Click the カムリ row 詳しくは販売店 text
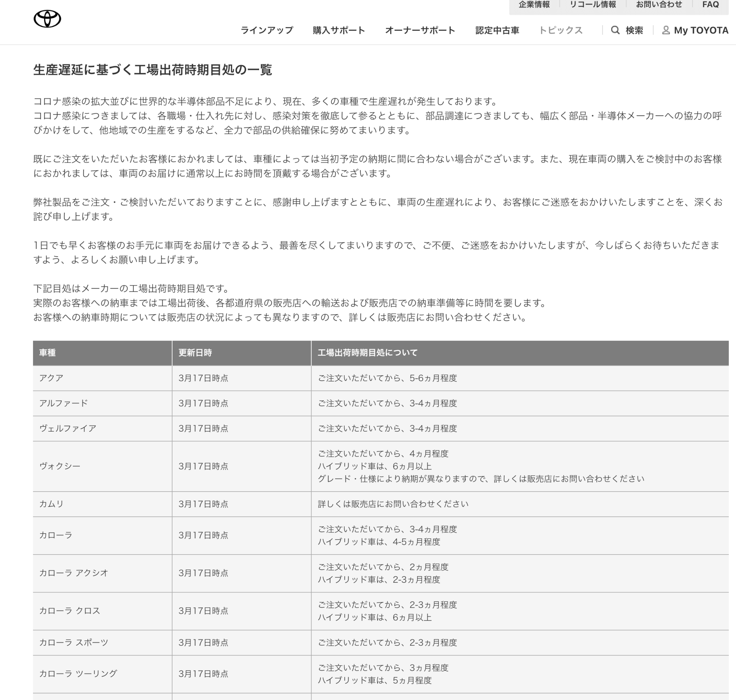Image resolution: width=736 pixels, height=700 pixels. click(x=393, y=504)
